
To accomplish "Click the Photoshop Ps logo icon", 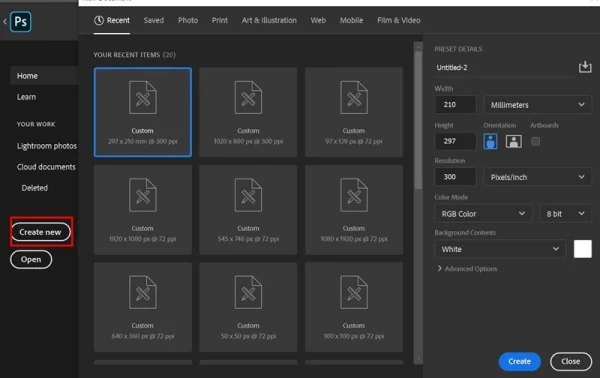I will 21,22.
